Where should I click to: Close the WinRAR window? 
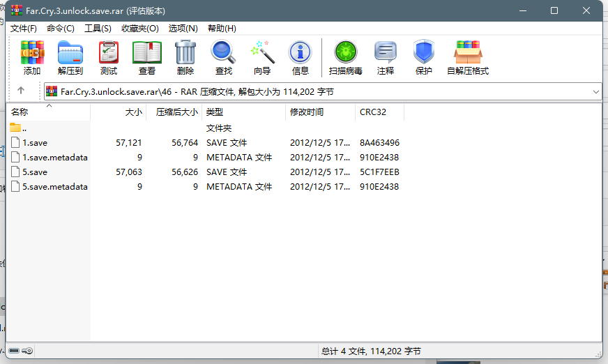[586, 10]
